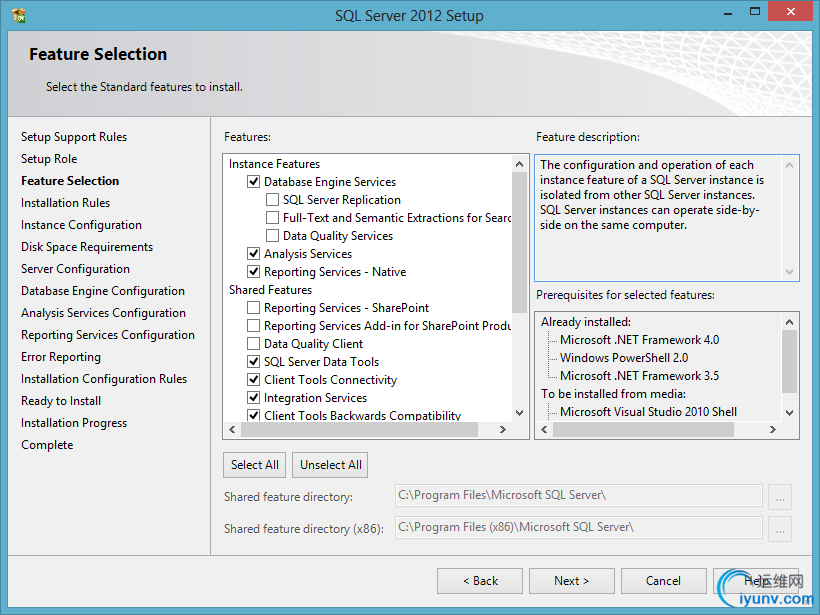Browse for shared feature directory (x86)
820x615 pixels.
coord(780,529)
